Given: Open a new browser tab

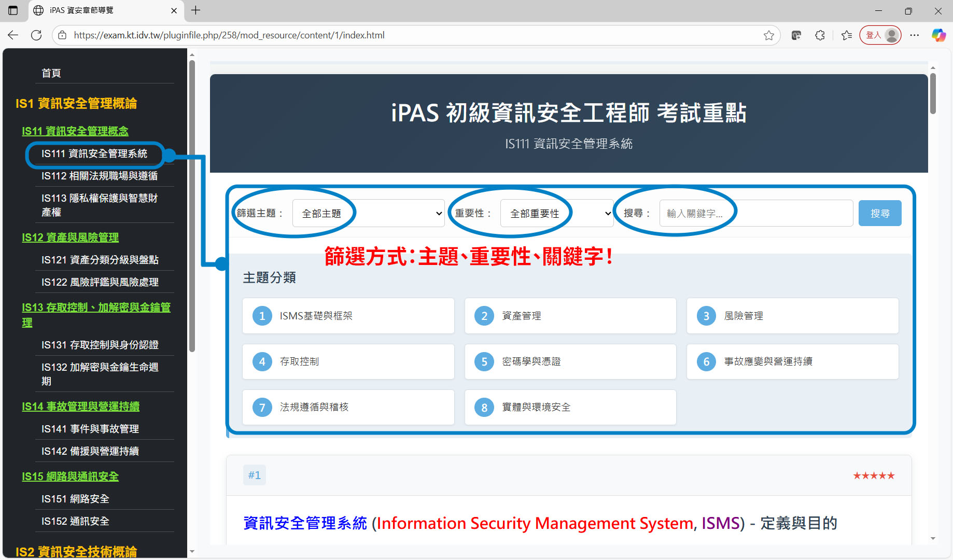Looking at the screenshot, I should click(195, 10).
